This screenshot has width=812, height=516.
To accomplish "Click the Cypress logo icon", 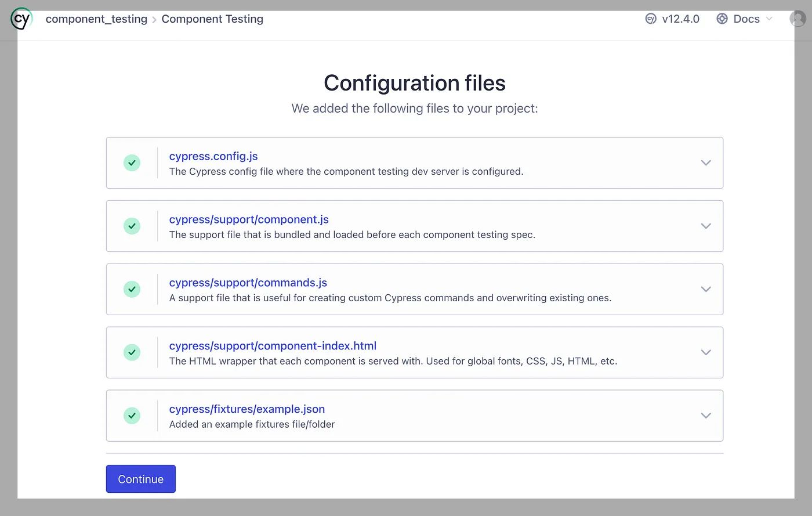I will tap(21, 19).
